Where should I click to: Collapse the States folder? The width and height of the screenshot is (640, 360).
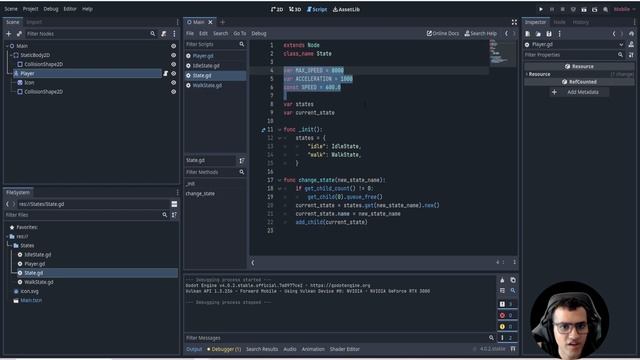pos(10,245)
